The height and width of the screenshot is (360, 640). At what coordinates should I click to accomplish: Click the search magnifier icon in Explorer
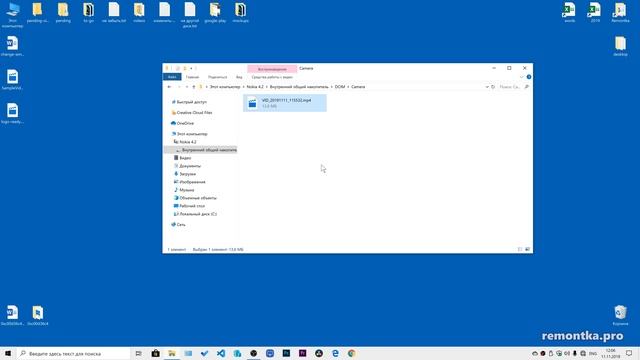coord(527,87)
